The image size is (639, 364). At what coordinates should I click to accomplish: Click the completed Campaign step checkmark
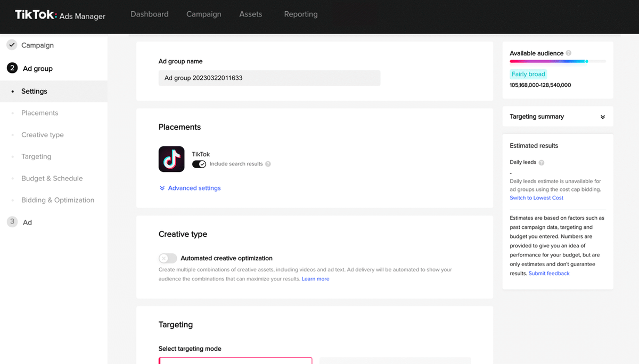11,45
